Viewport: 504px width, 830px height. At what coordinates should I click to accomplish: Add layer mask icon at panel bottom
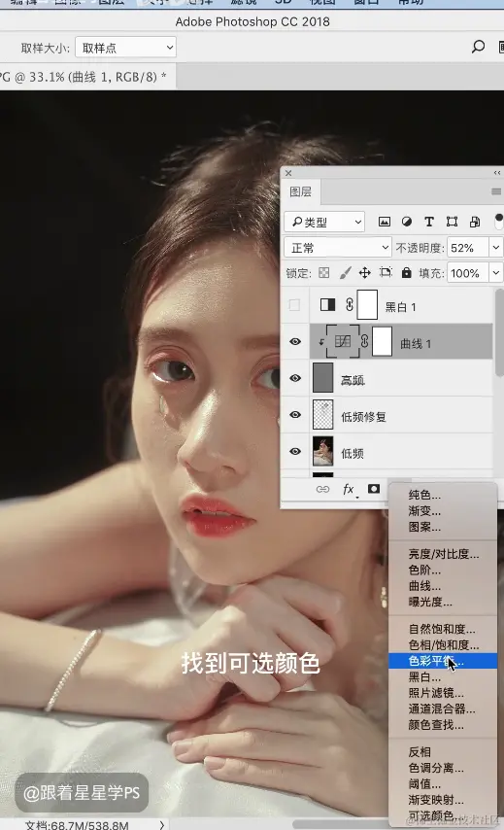[374, 489]
